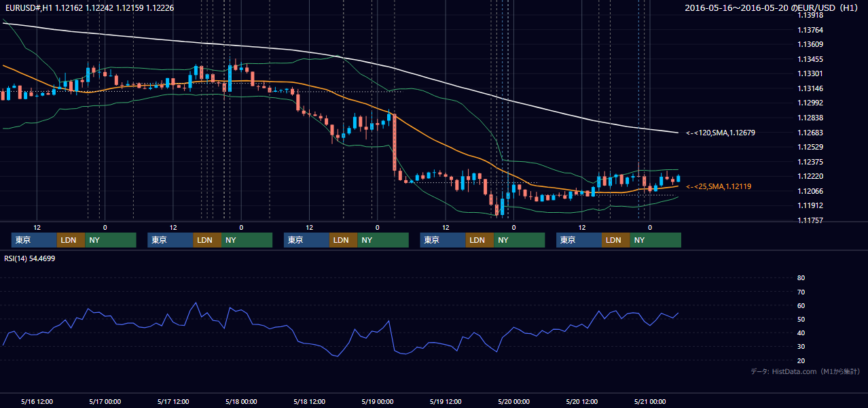Click price axis value 1.13764
Viewport: 868px width, 408px height.
[810, 30]
